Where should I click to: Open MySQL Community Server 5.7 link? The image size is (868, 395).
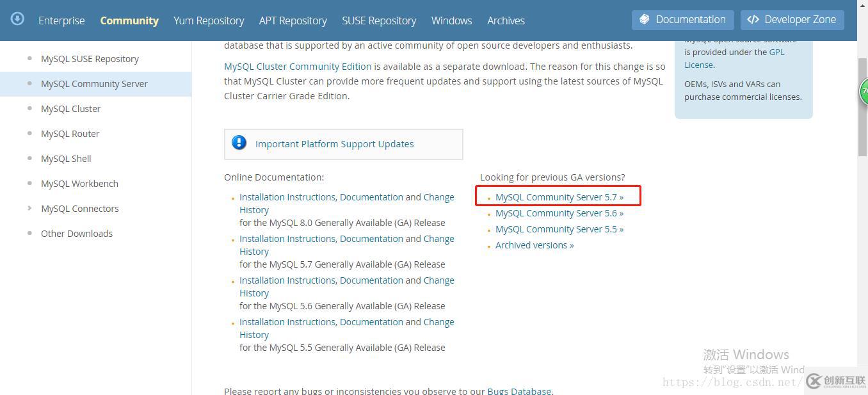559,197
